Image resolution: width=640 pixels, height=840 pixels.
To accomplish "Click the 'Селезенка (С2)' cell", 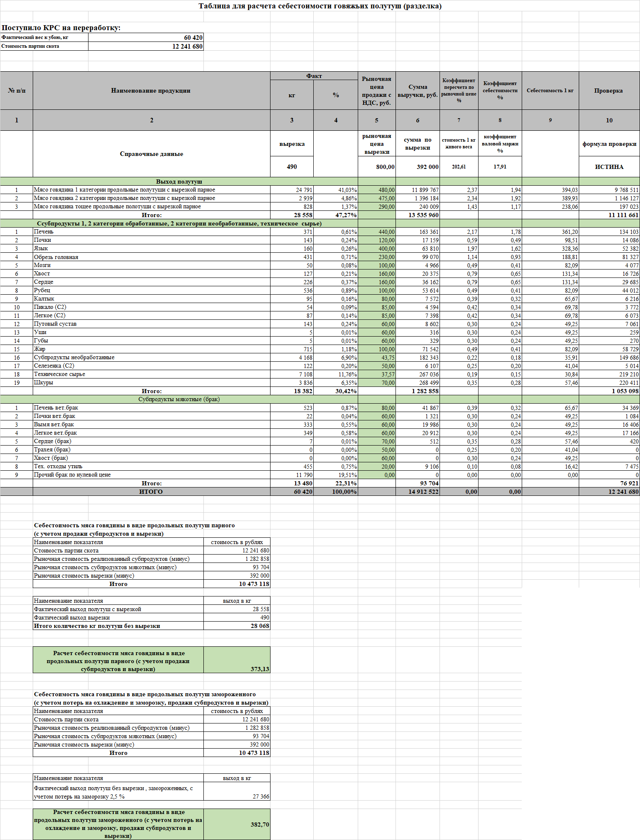I will pos(151,366).
